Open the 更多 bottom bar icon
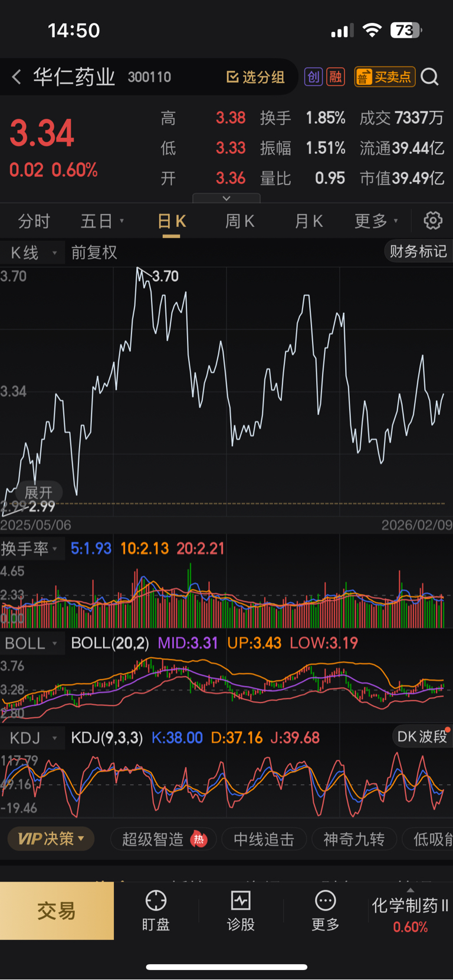This screenshot has height=980, width=453. 326,911
